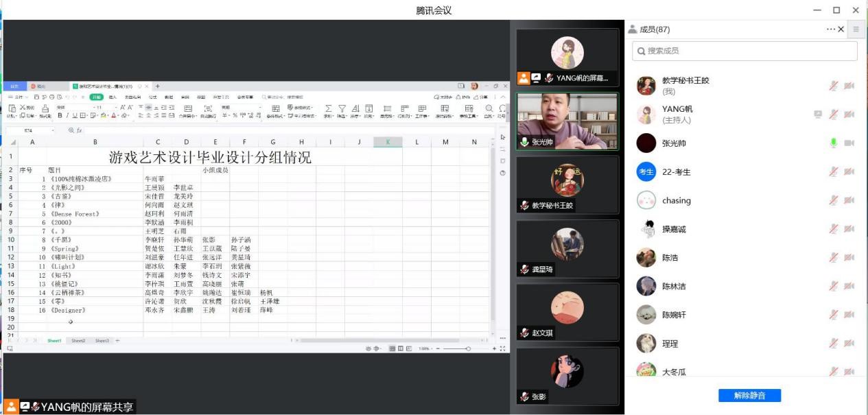Image resolution: width=868 pixels, height=415 pixels.
Task: Select 张光帅 video thumbnail
Action: (x=567, y=121)
